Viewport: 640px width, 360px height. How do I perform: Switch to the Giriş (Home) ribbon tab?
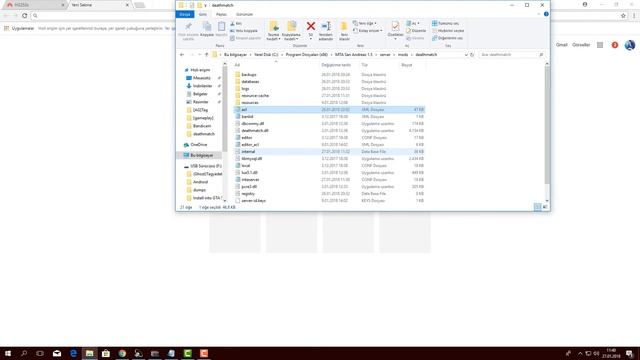click(x=203, y=14)
